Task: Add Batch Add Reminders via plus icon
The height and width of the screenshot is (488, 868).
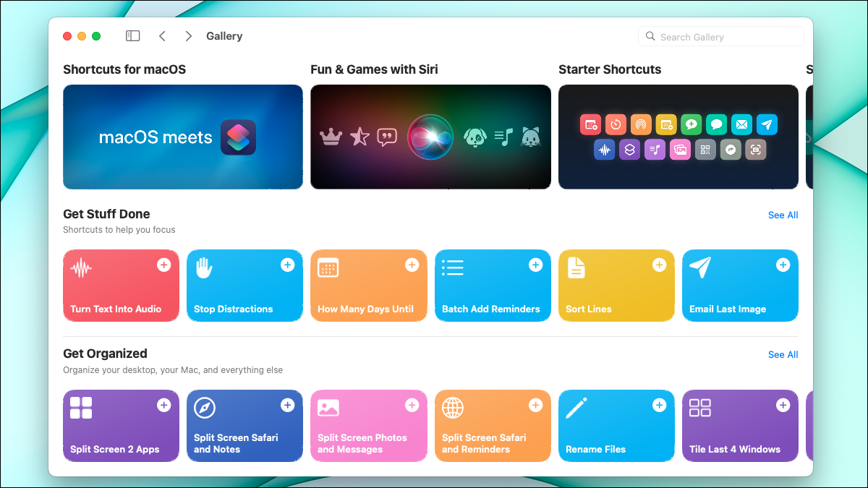Action: [x=535, y=265]
